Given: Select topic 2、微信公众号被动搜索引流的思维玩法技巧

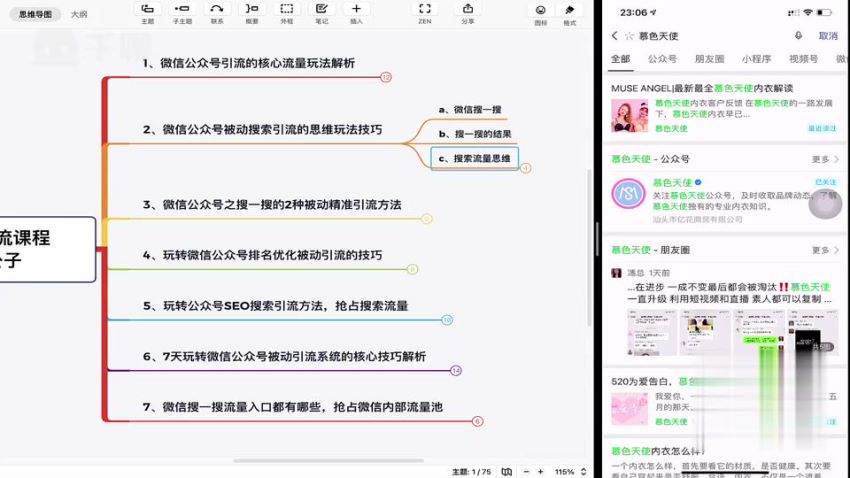Looking at the screenshot, I should point(262,130).
